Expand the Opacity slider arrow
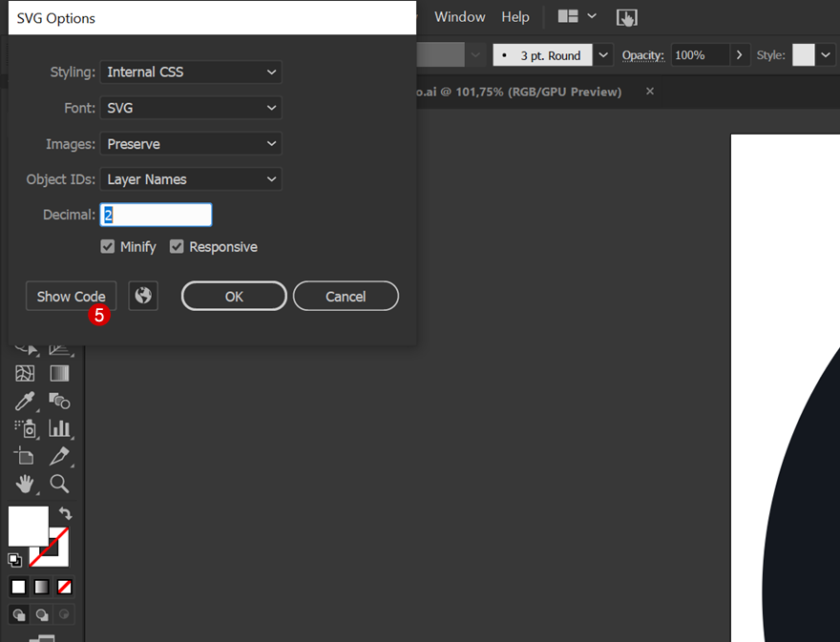The height and width of the screenshot is (642, 840). (739, 55)
